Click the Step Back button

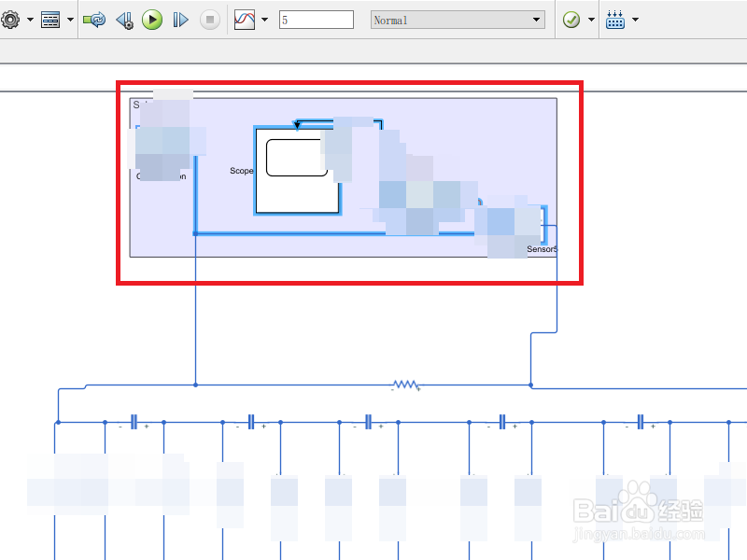[x=125, y=20]
